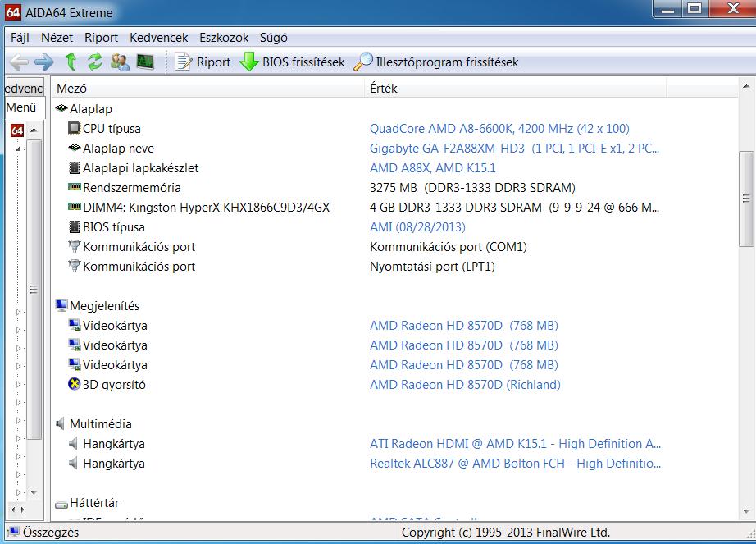
Task: Open the Súgó menu
Action: click(x=273, y=38)
